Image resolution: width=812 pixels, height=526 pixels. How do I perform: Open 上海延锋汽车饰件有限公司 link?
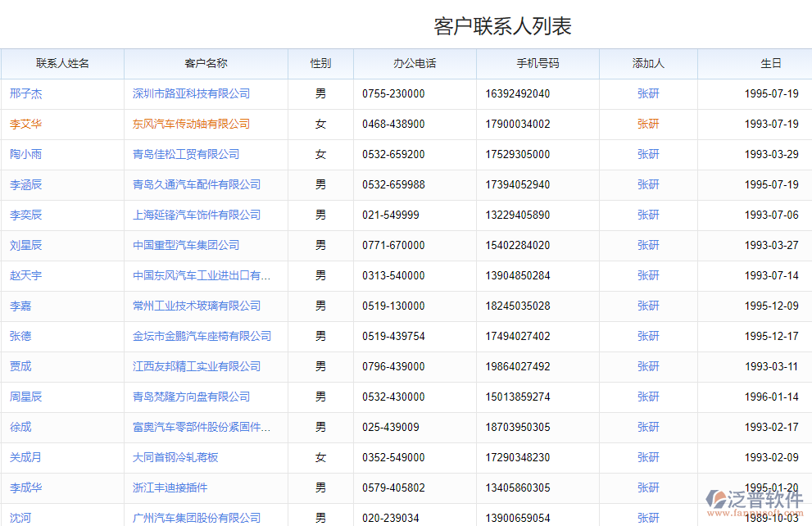click(197, 215)
